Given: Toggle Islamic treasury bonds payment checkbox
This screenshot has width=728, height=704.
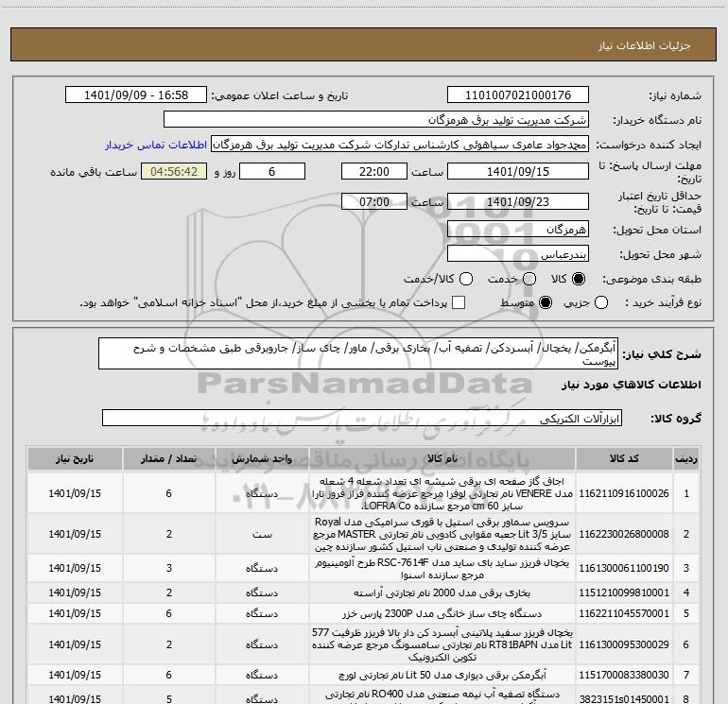Looking at the screenshot, I should coord(459,302).
